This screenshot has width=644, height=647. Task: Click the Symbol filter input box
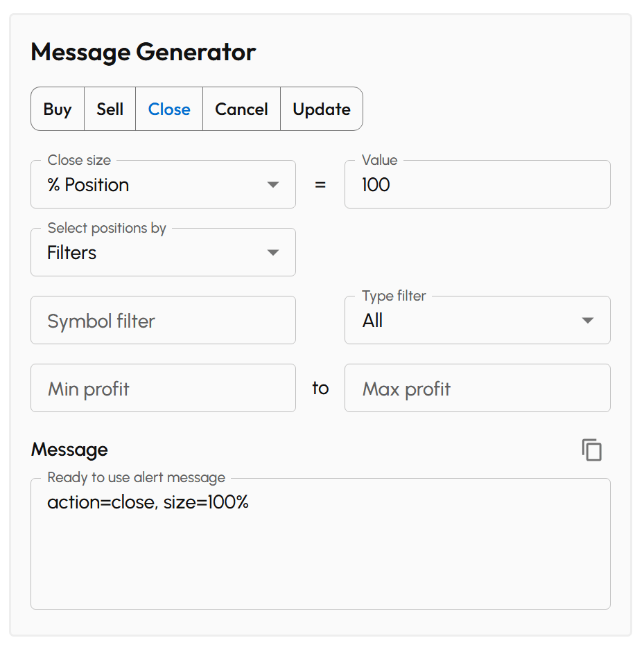(163, 320)
